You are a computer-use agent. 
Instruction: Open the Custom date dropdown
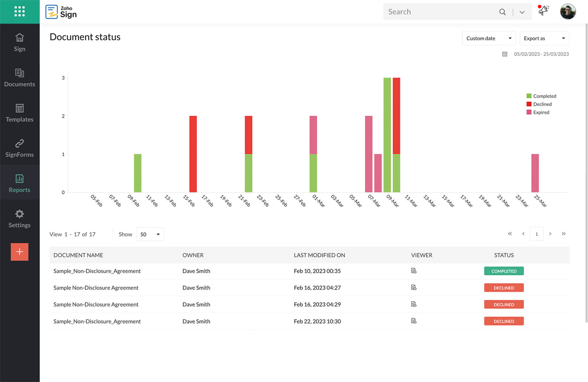[489, 38]
